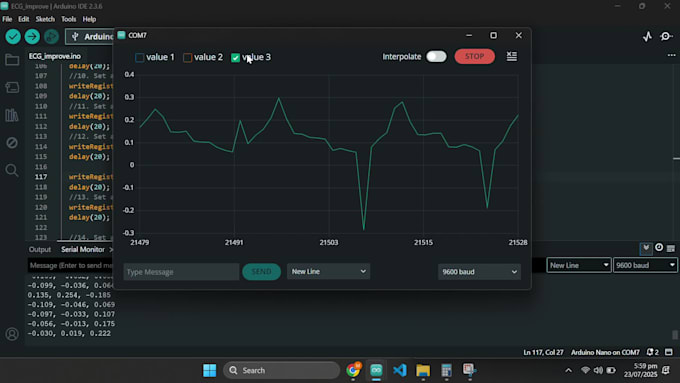Open Windows Start menu
This screenshot has width=680, height=383.
(209, 370)
